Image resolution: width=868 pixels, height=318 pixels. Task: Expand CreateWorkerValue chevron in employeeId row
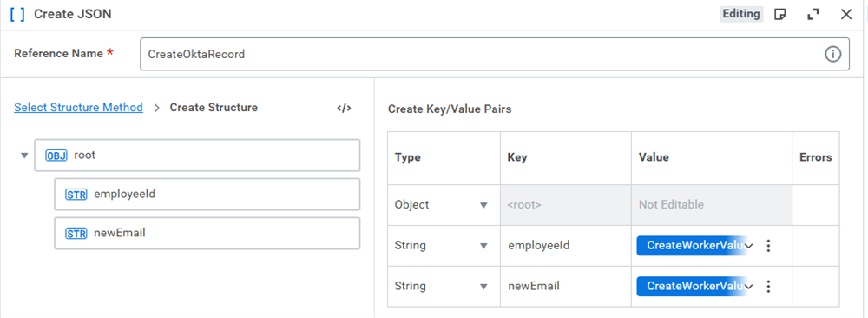[749, 245]
